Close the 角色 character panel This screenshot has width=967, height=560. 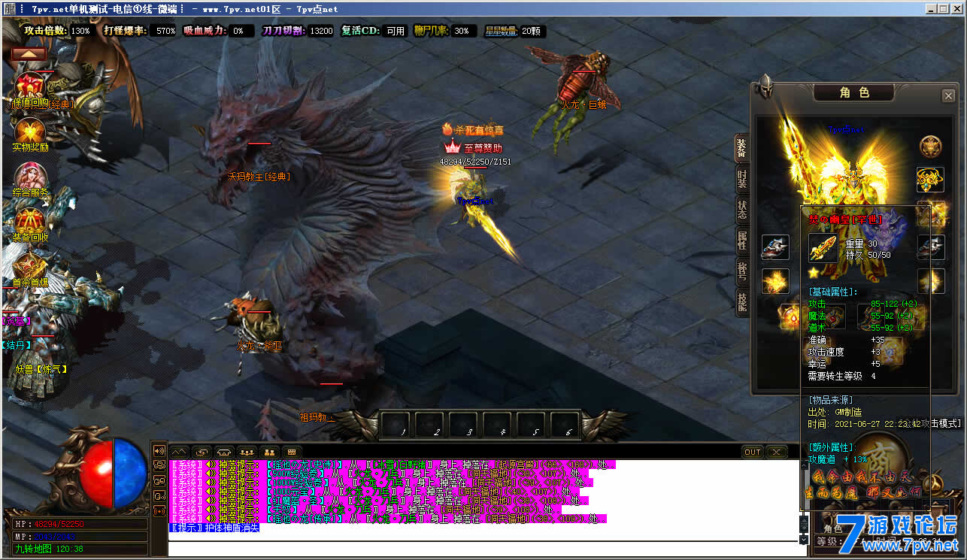(x=948, y=96)
